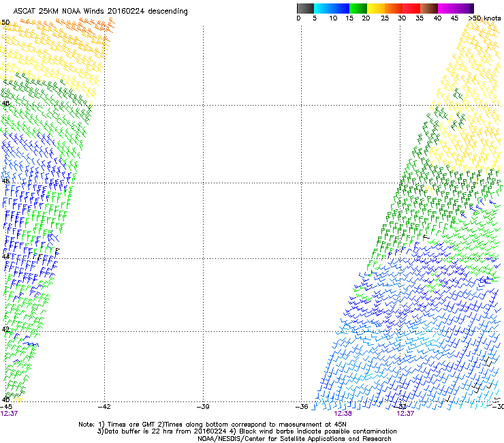Click the -39 longitude label

tap(203, 407)
